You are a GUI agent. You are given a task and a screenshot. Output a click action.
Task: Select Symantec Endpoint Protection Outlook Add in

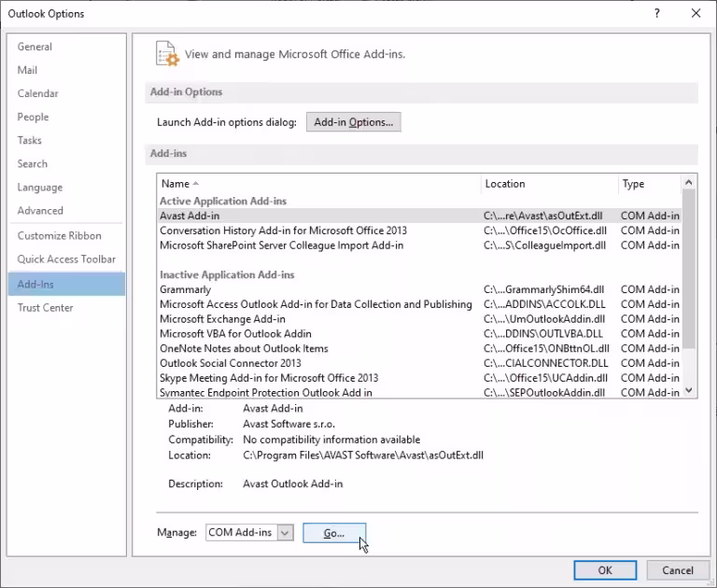click(419, 392)
